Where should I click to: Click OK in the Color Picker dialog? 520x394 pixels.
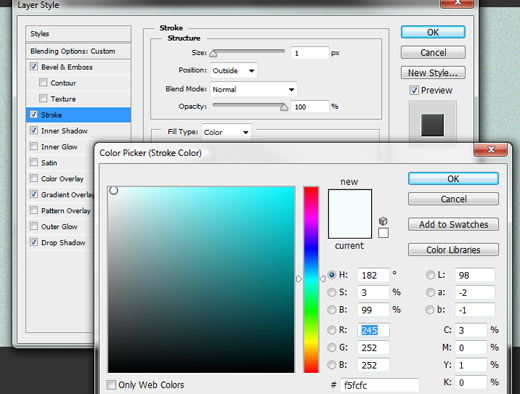[453, 179]
